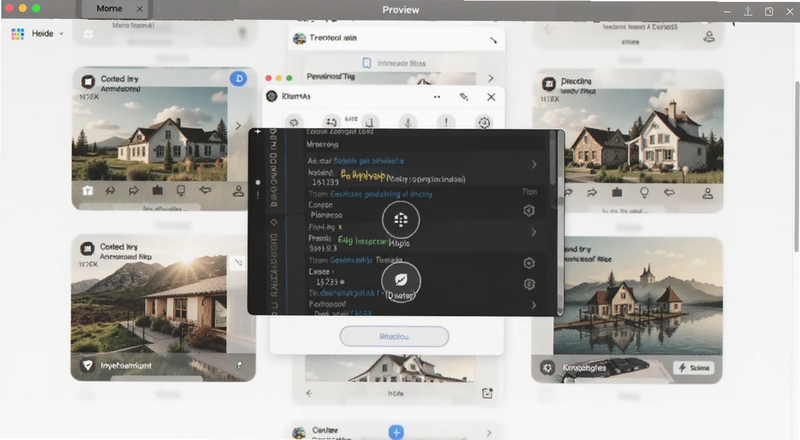Click the shield icon next to Inyeteamuunt
Image resolution: width=800 pixels, height=440 pixels.
tap(88, 365)
